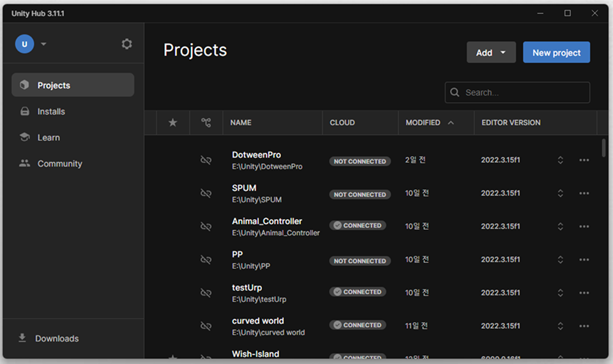Open the DotweenPro project
Image resolution: width=613 pixels, height=364 pixels.
[257, 155]
